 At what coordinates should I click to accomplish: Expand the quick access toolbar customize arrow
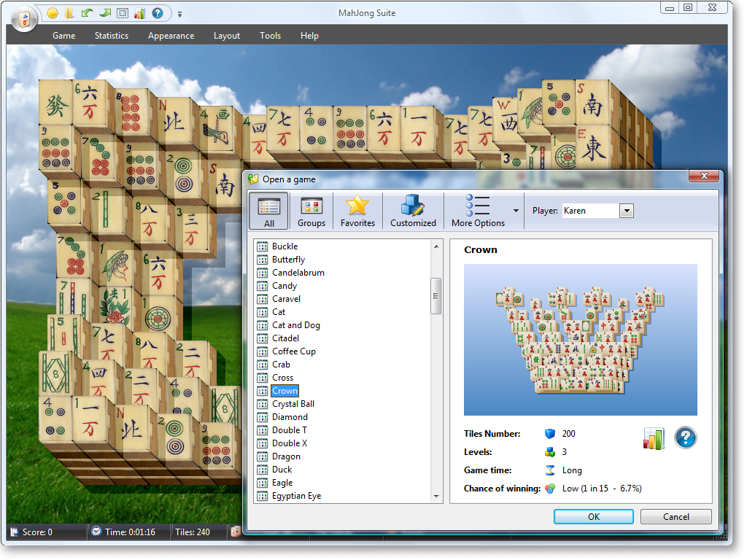[x=179, y=15]
